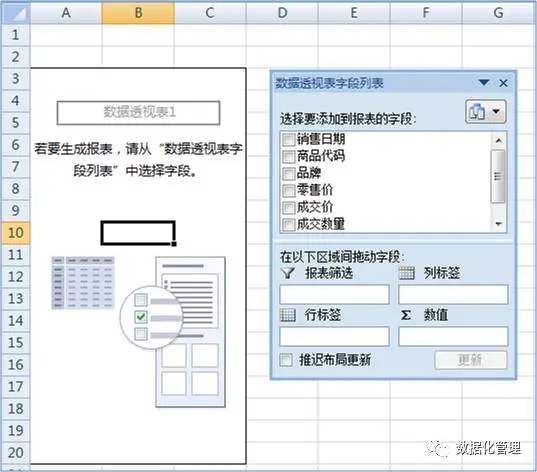Expand the layout view dropdown arrow
Viewport: 537px width, 472px height.
[496, 112]
